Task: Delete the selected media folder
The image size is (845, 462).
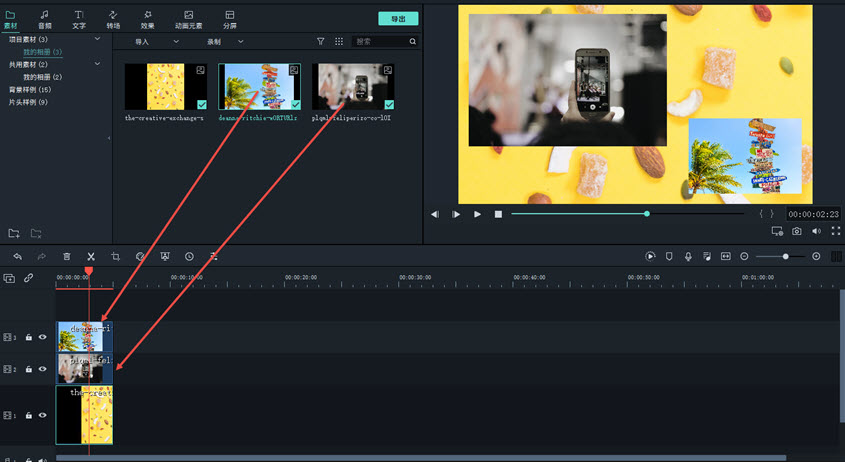Action: [x=36, y=233]
